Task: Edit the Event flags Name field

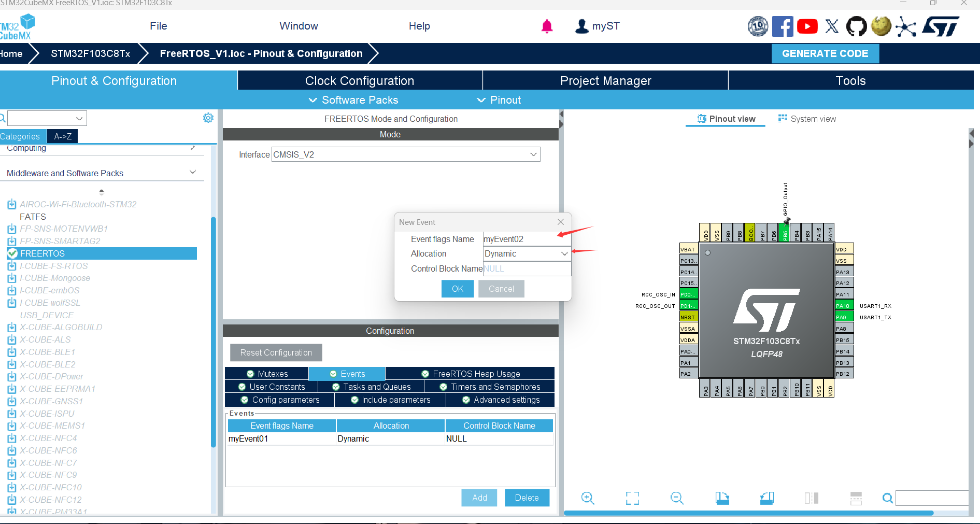Action: [527, 239]
